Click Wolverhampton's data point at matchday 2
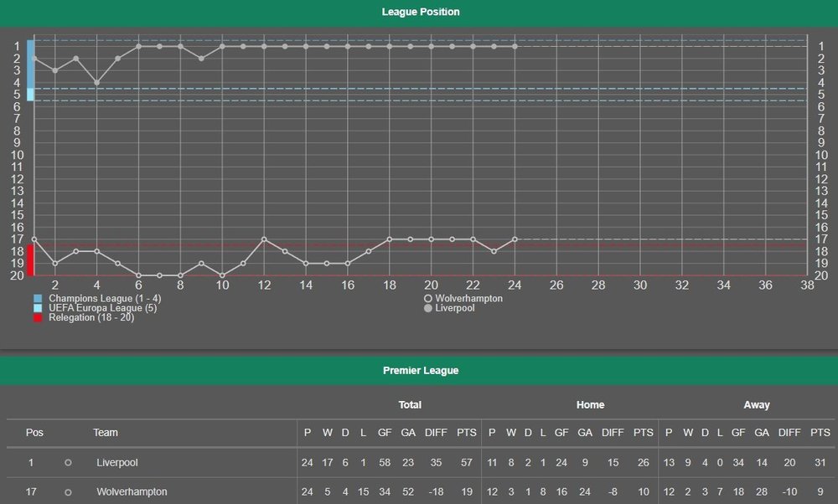 point(55,263)
